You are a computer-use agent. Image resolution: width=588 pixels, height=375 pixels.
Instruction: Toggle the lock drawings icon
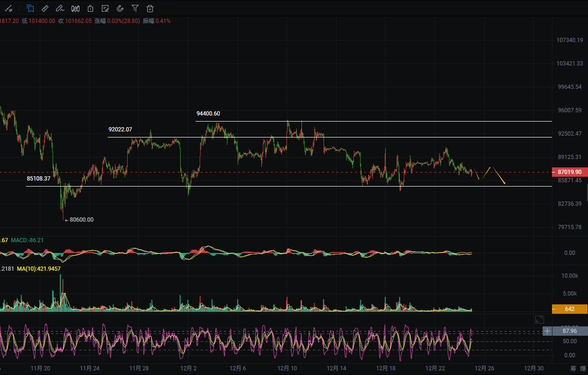(x=90, y=8)
